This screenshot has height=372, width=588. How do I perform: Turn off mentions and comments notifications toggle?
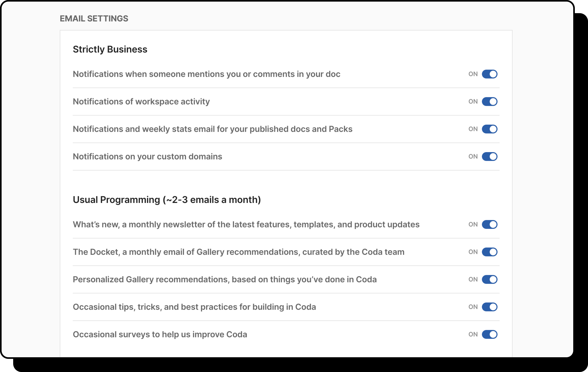coord(489,74)
